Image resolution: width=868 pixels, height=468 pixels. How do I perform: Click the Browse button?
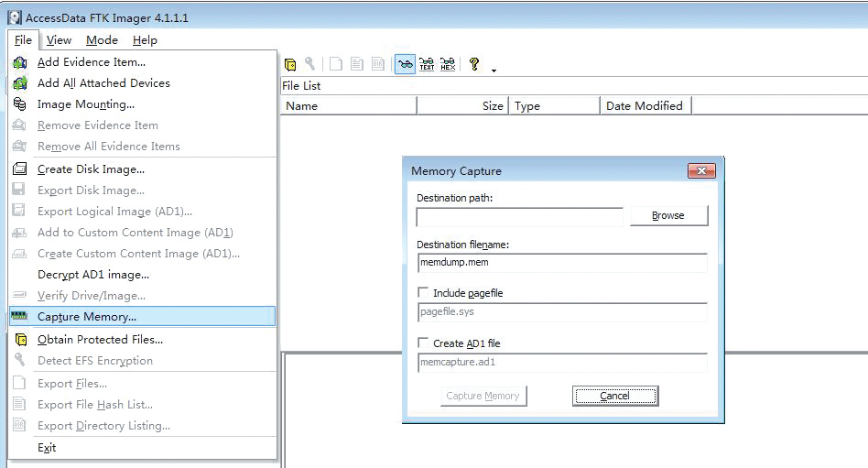click(668, 215)
